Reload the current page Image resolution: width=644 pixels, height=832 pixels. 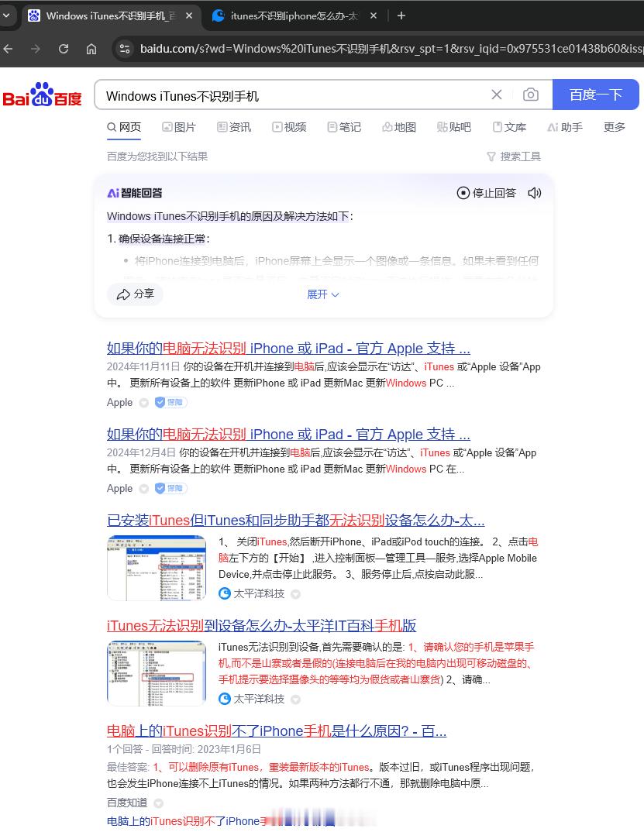(64, 49)
